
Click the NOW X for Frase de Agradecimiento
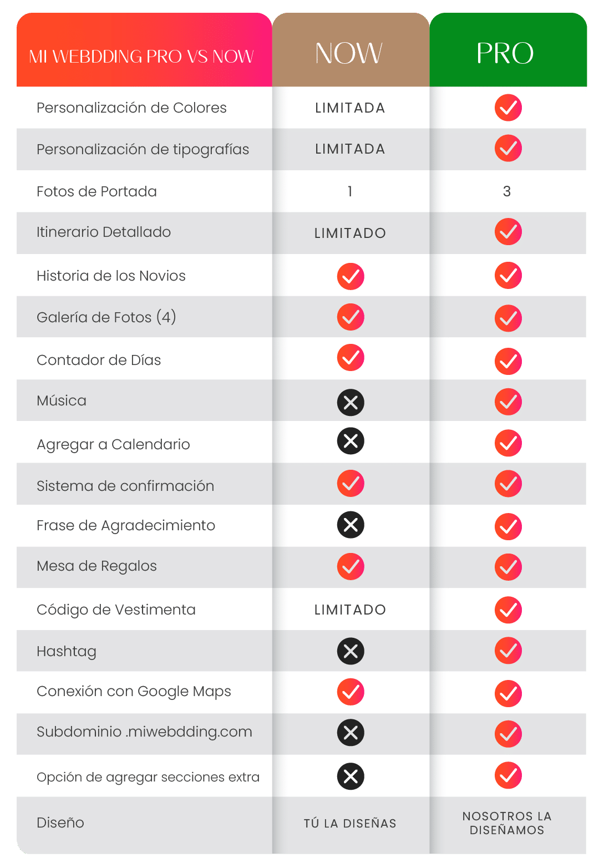click(351, 525)
